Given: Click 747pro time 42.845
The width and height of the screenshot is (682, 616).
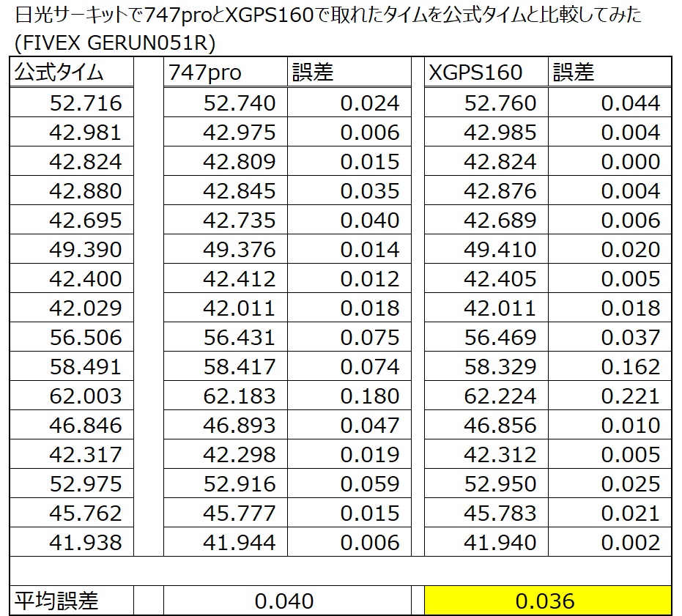Looking at the screenshot, I should (x=226, y=190).
